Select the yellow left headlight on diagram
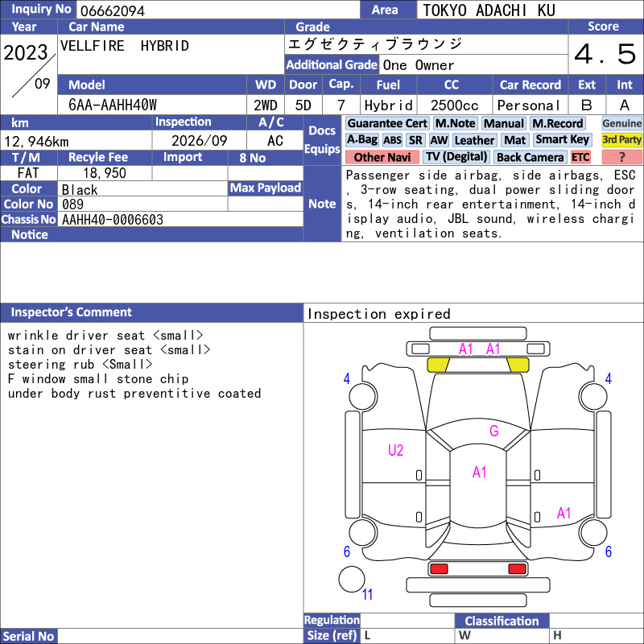 438,365
